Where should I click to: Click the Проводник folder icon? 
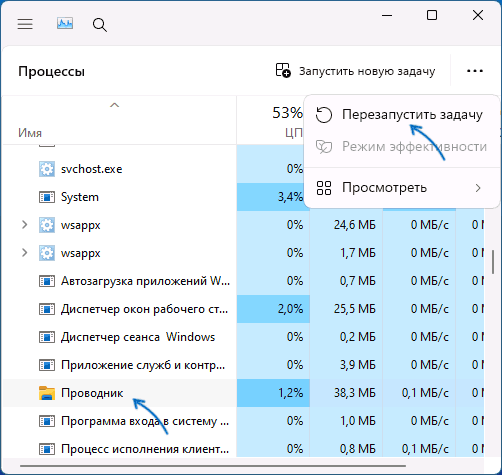pyautogui.click(x=47, y=393)
